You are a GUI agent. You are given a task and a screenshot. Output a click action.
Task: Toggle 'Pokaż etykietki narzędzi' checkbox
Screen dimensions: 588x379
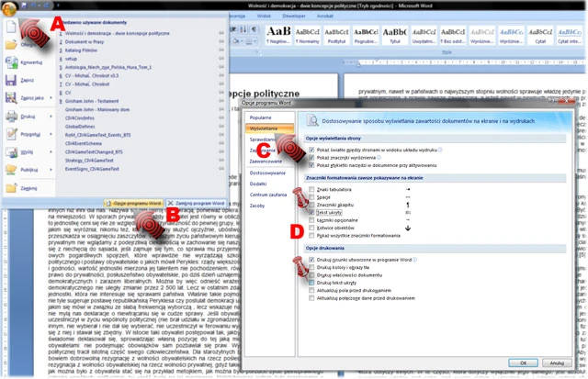point(311,165)
